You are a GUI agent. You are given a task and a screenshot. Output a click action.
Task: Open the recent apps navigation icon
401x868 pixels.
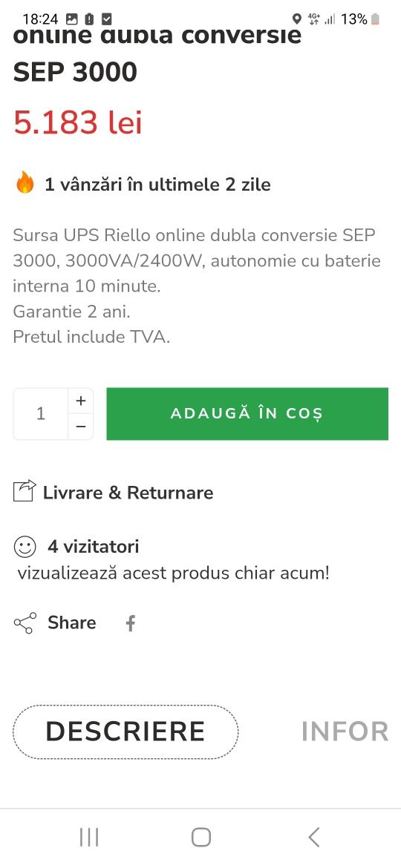coord(88,837)
